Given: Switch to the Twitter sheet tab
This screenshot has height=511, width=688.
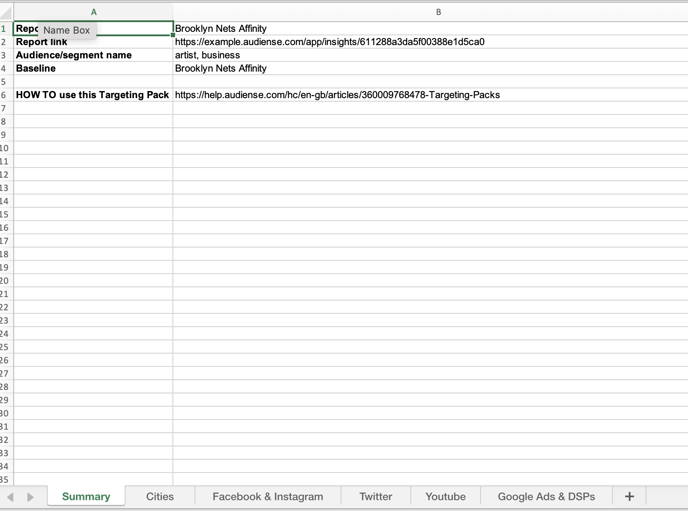Looking at the screenshot, I should [376, 497].
